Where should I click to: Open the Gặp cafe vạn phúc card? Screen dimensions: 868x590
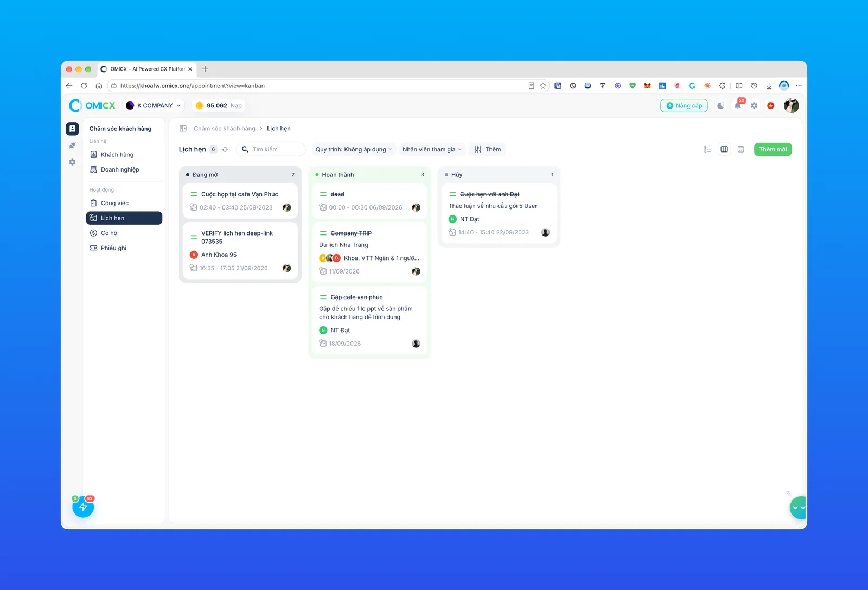[x=370, y=320]
